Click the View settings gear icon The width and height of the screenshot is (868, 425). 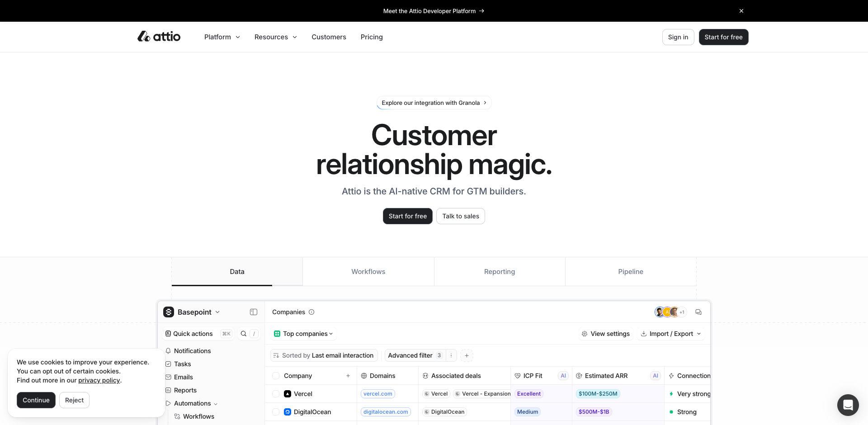point(585,334)
